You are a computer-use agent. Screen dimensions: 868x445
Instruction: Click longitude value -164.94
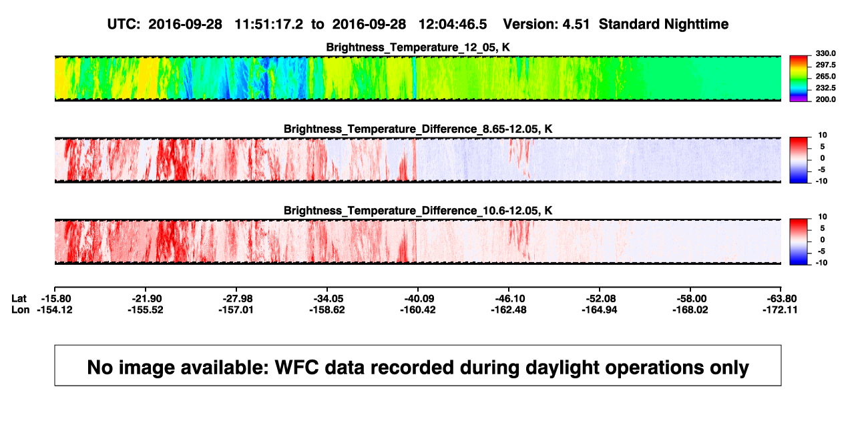pyautogui.click(x=600, y=310)
